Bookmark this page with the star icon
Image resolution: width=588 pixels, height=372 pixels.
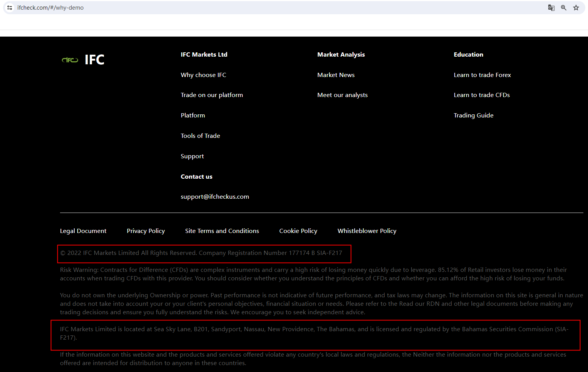[x=576, y=8]
